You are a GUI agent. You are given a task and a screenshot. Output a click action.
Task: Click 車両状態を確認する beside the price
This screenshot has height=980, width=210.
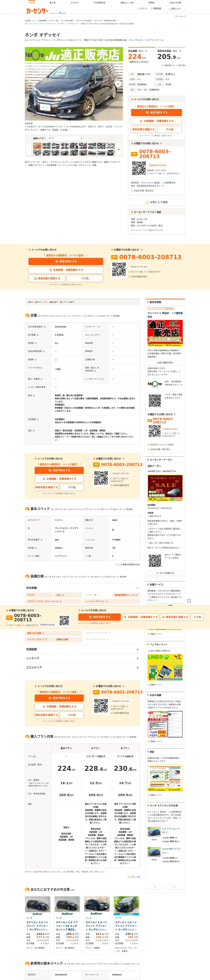[x=143, y=129]
